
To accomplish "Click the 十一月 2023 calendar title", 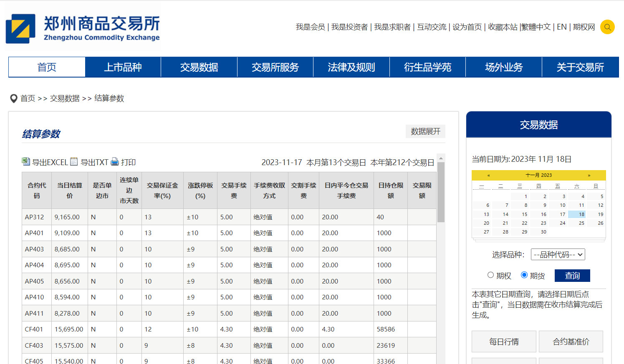I will pos(538,175).
